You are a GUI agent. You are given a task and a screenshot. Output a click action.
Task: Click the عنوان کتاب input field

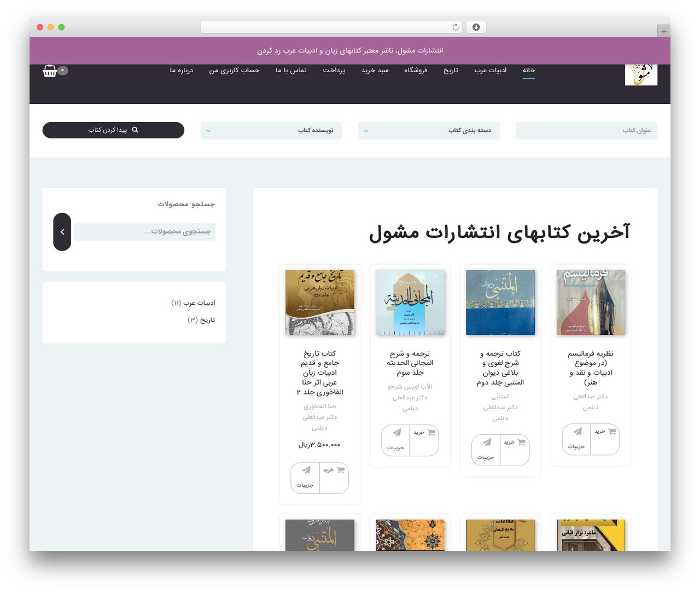(x=587, y=131)
